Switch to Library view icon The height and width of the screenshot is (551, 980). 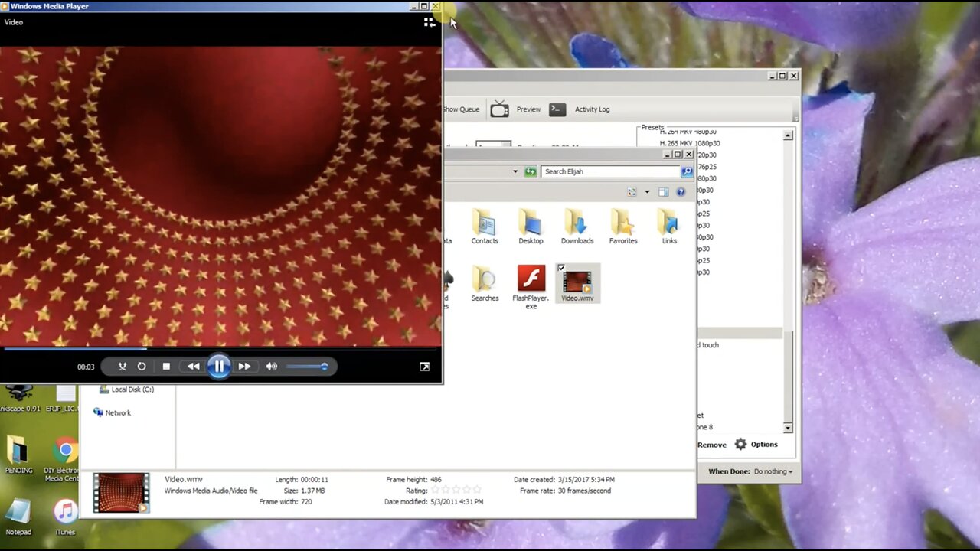pos(430,22)
